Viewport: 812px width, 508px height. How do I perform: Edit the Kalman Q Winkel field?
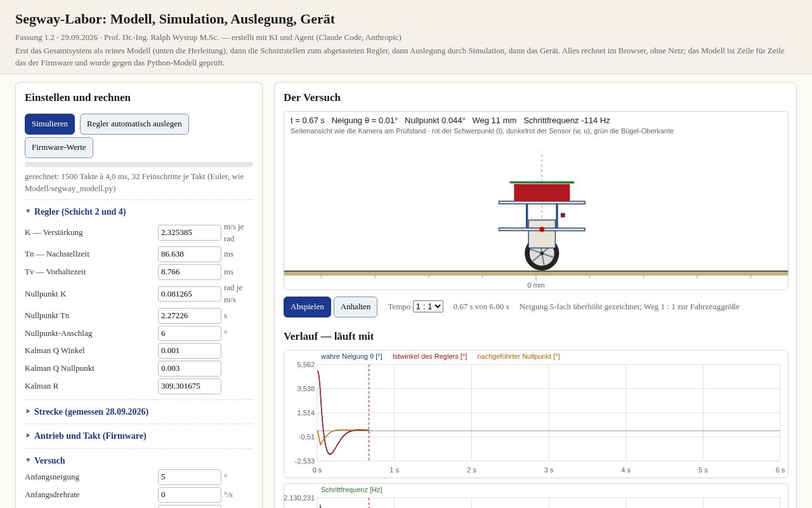point(190,351)
